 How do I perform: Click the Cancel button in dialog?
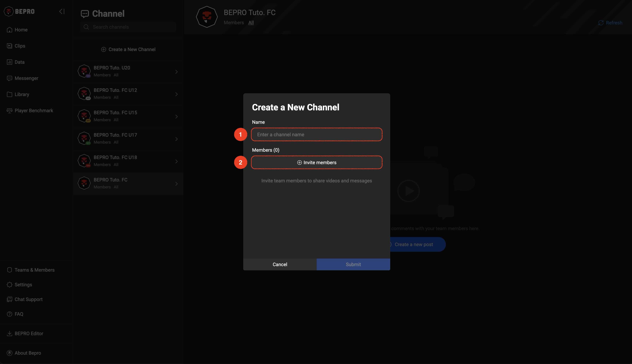[280, 264]
